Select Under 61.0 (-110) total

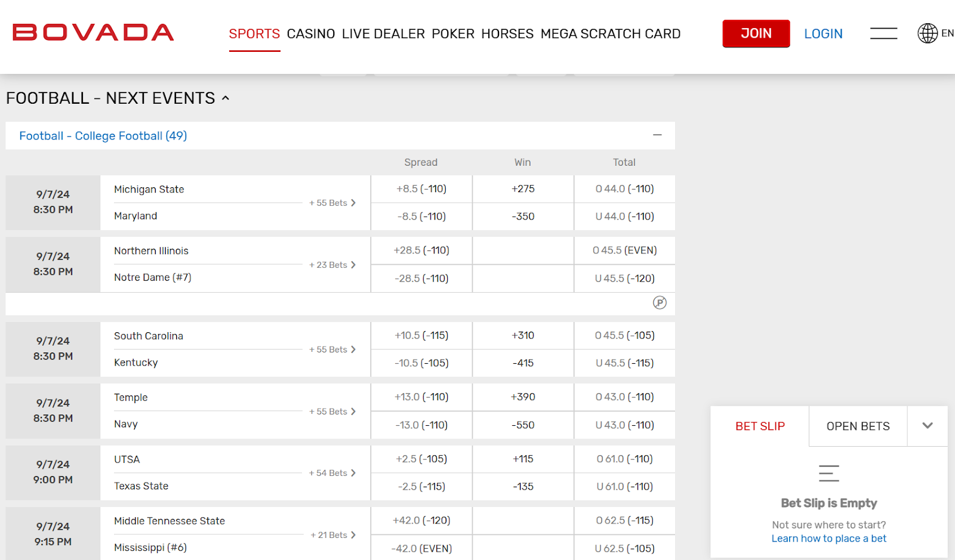point(625,487)
